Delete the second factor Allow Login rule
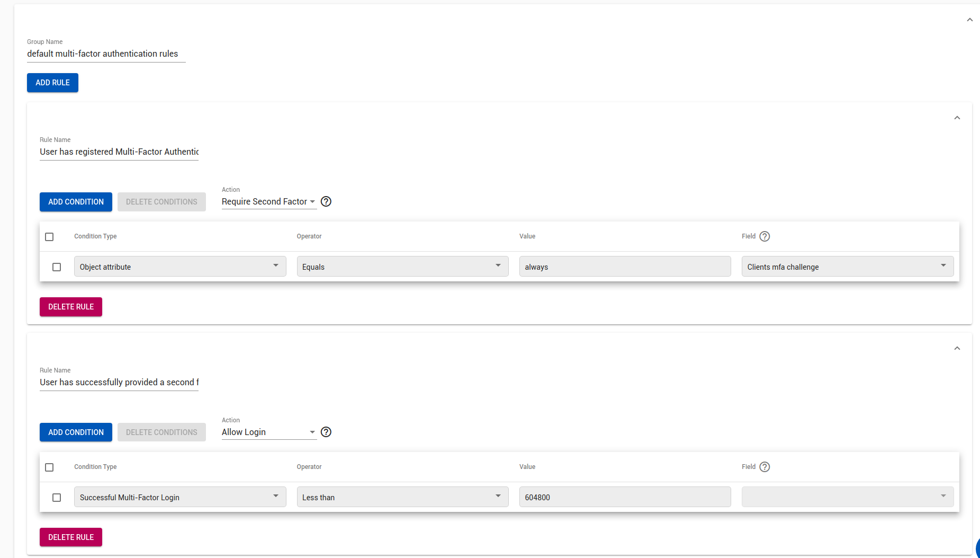The width and height of the screenshot is (980, 558). point(71,537)
